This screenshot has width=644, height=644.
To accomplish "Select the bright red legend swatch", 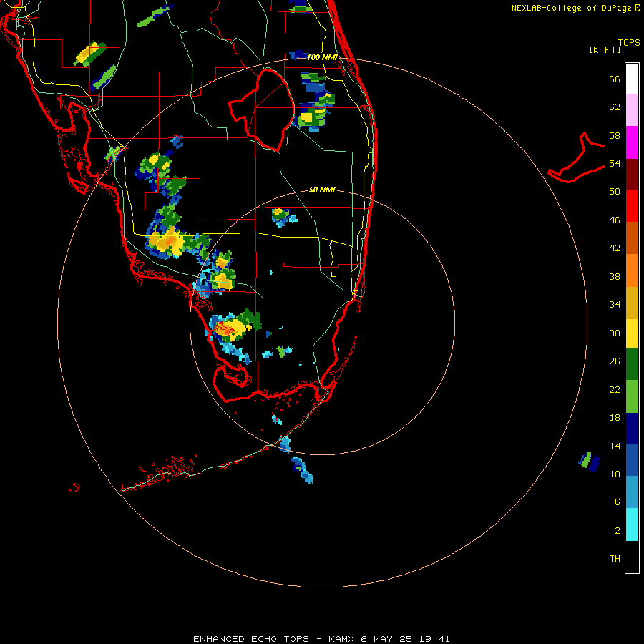I will [632, 206].
